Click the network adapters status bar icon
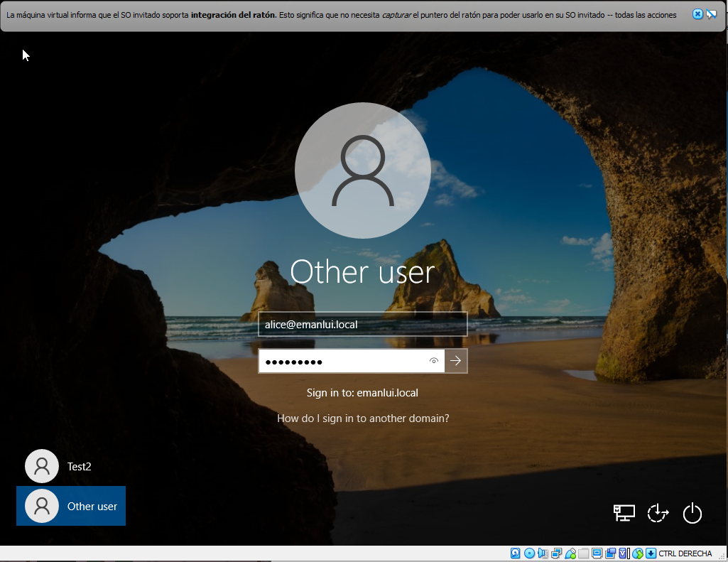 point(557,553)
